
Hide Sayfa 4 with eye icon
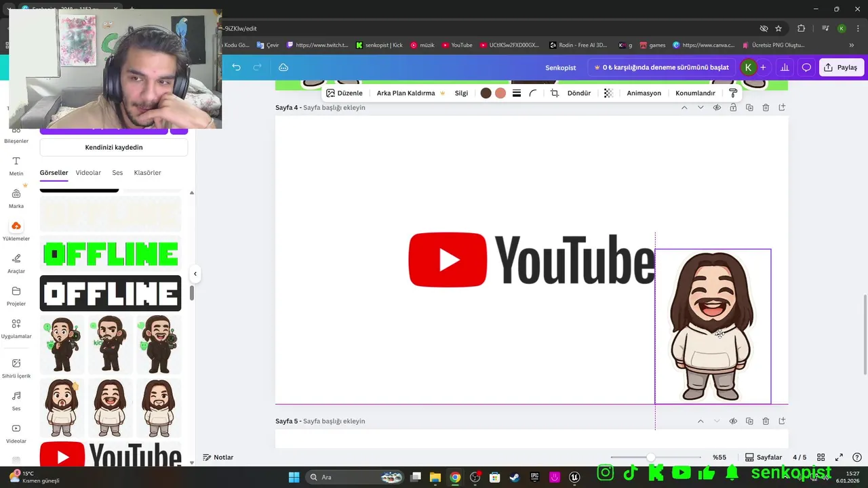(x=717, y=108)
